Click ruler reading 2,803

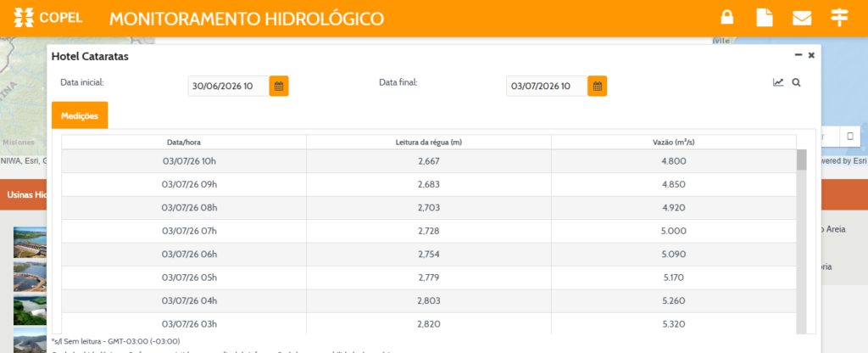[429, 301]
